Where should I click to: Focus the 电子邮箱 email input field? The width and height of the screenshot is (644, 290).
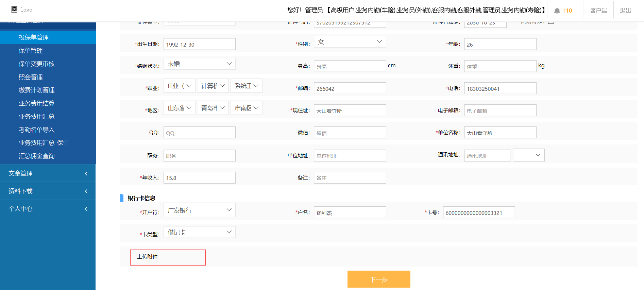point(500,111)
